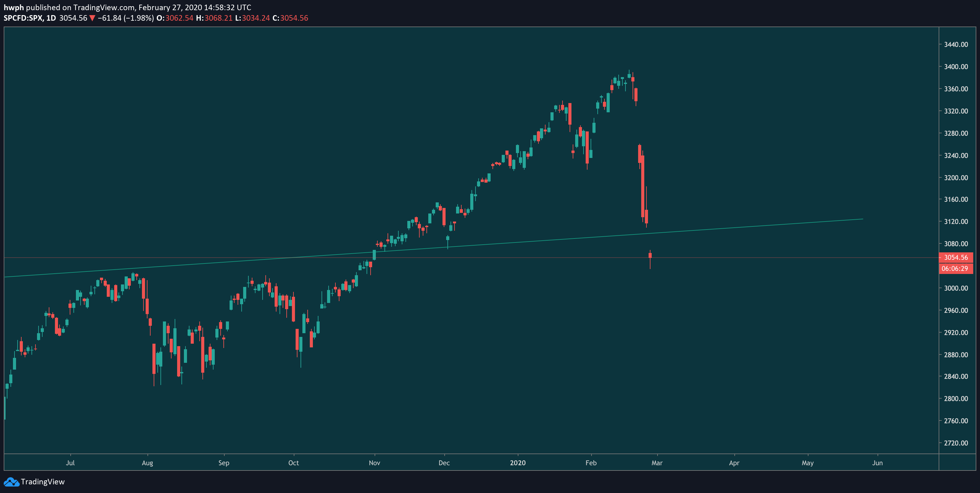Click the red down-triangle change indicator
Image resolution: width=980 pixels, height=493 pixels.
(92, 18)
